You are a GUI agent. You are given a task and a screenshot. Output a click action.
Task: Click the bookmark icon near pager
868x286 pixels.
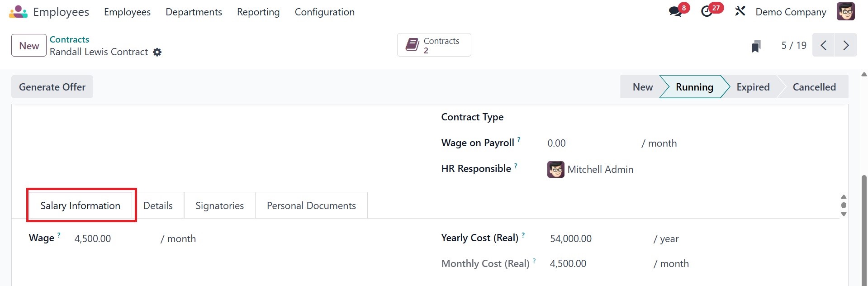click(756, 46)
